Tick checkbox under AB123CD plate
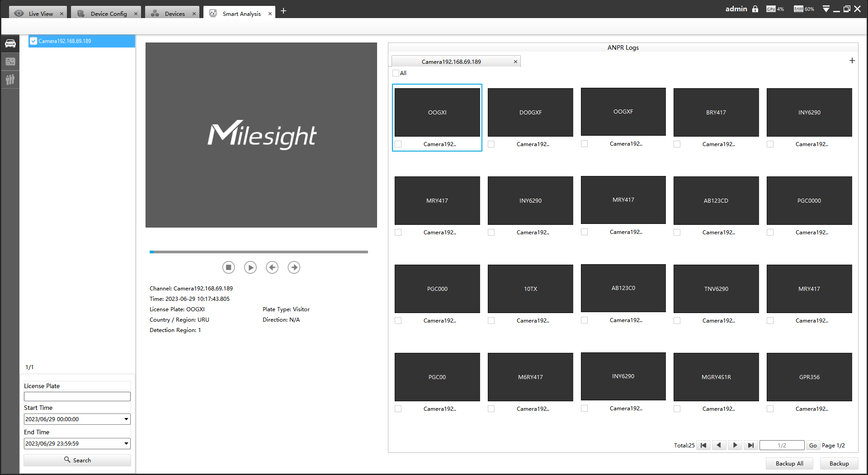 [677, 233]
